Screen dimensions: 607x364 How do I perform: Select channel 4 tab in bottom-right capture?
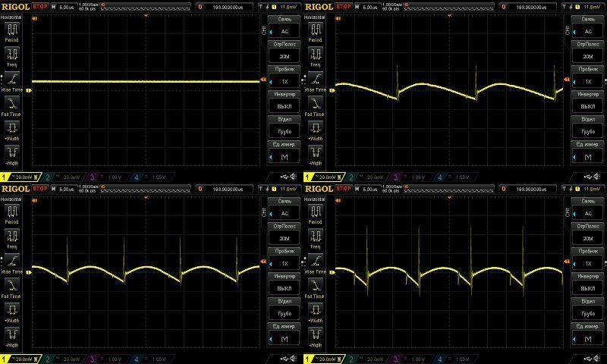[x=456, y=359]
